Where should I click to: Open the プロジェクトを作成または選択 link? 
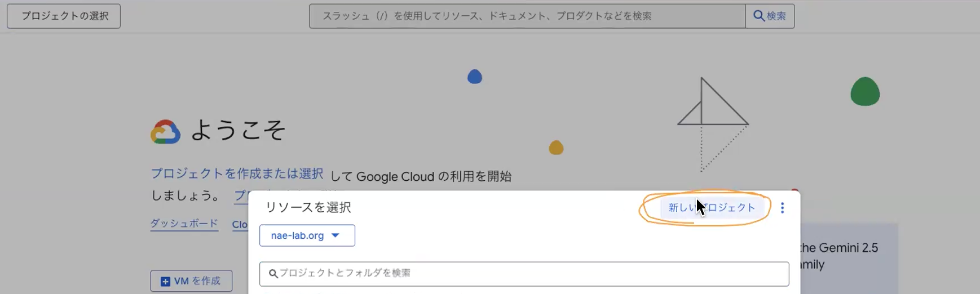(237, 173)
